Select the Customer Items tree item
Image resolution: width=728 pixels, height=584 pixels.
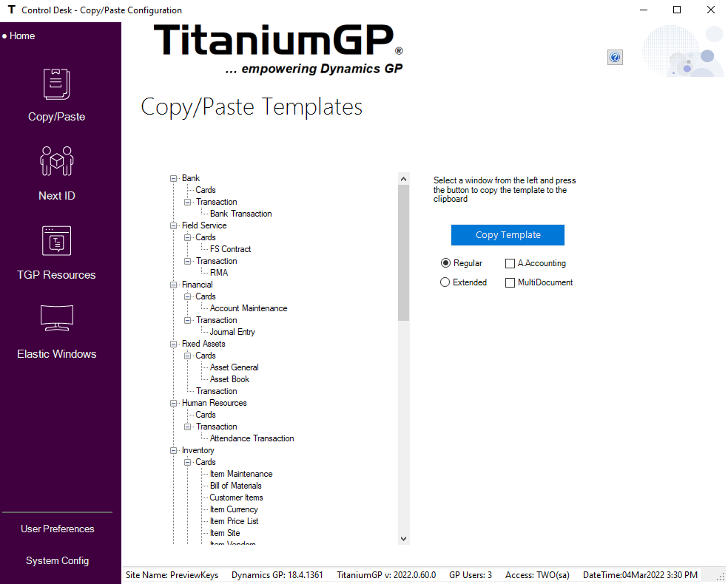(236, 498)
